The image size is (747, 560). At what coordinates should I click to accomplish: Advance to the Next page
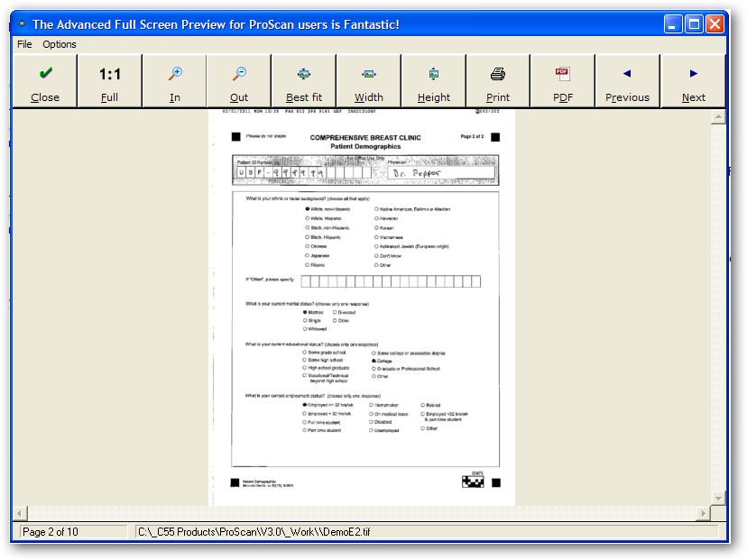(x=693, y=81)
